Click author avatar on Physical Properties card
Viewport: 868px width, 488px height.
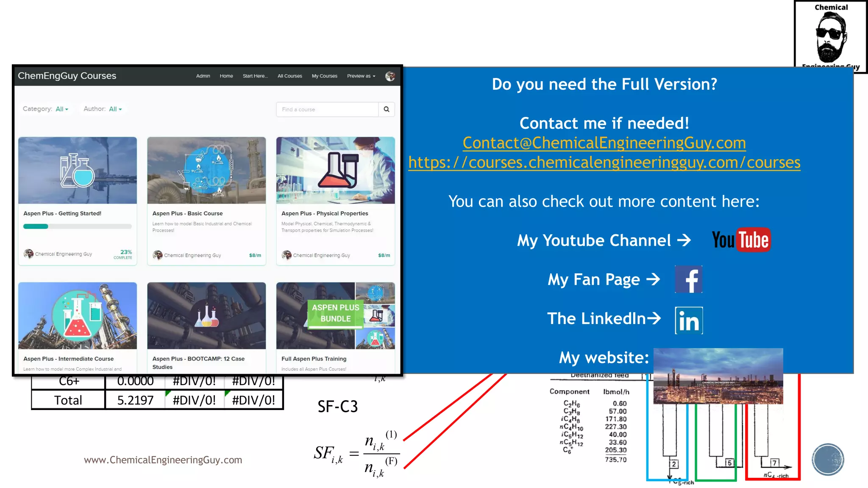(287, 255)
